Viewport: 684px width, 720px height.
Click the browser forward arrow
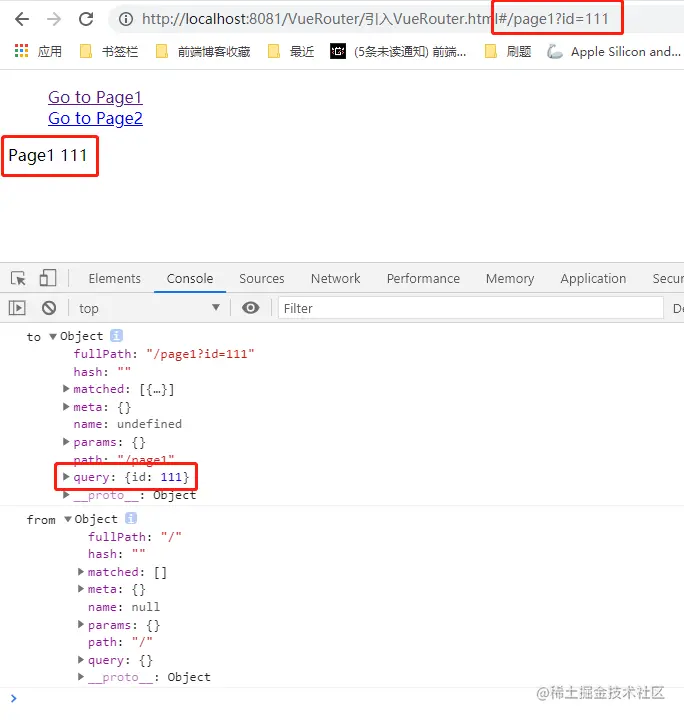click(54, 19)
